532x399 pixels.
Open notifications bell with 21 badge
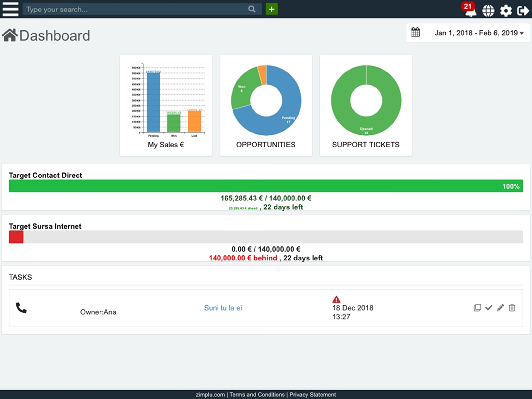tap(469, 10)
